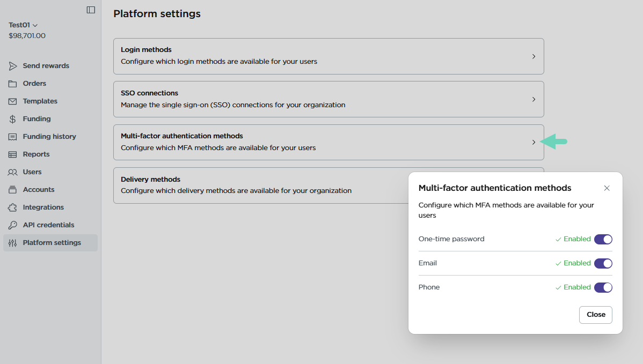Open Templates page
This screenshot has width=643, height=364.
tap(50, 101)
